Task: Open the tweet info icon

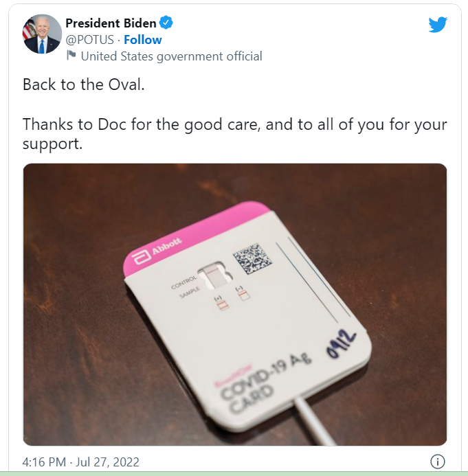Action: point(438,462)
